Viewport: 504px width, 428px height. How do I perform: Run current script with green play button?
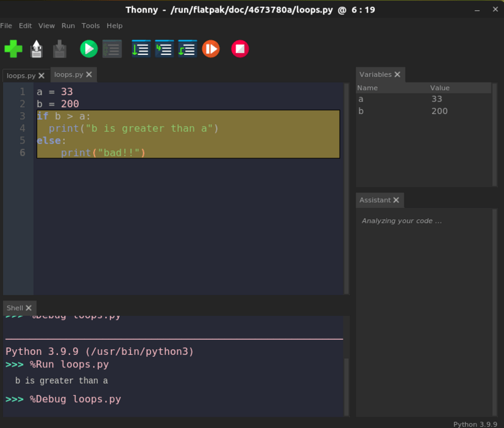[x=89, y=49]
